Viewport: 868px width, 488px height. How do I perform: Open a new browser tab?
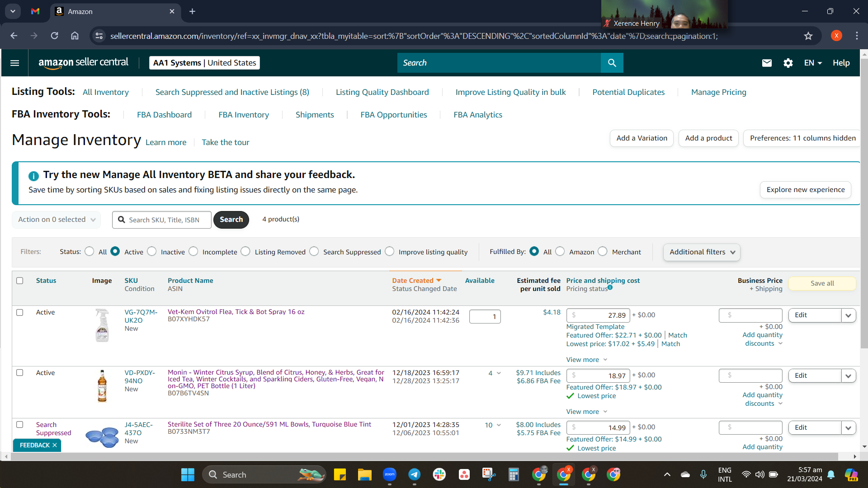click(x=192, y=11)
